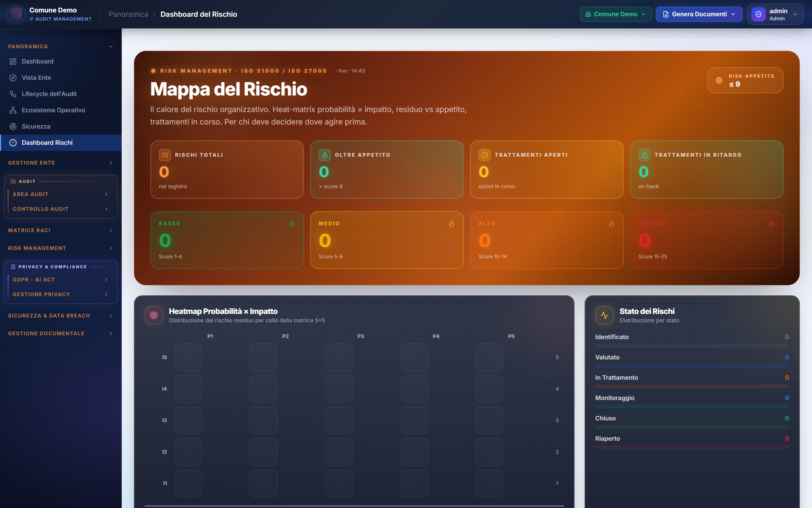This screenshot has width=812, height=508.
Task: Click the Monitoraggio status row label
Action: click(x=615, y=398)
